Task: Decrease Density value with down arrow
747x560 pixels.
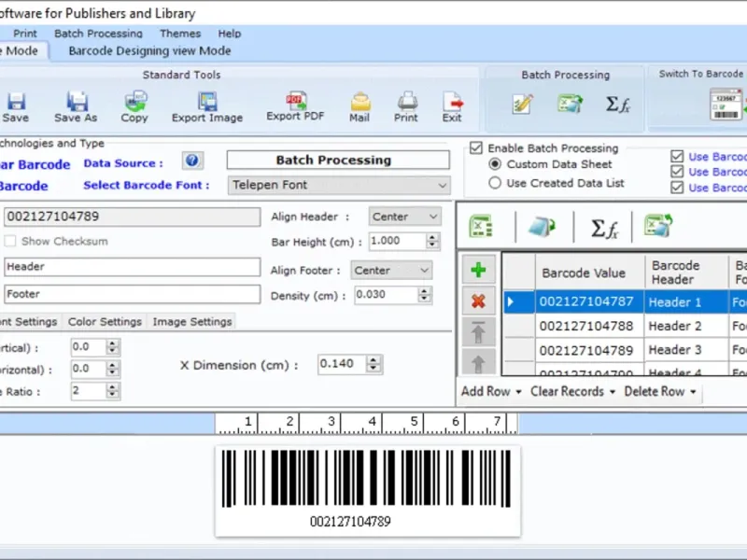Action: [424, 299]
